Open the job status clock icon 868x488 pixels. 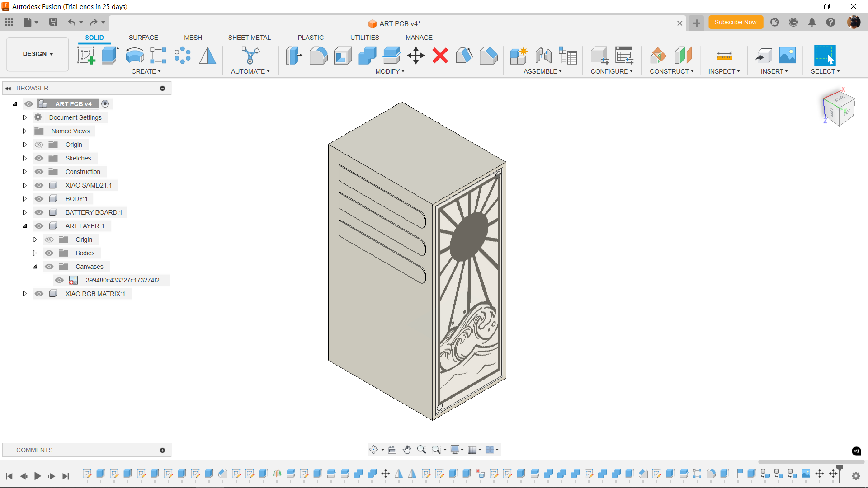[x=793, y=22]
